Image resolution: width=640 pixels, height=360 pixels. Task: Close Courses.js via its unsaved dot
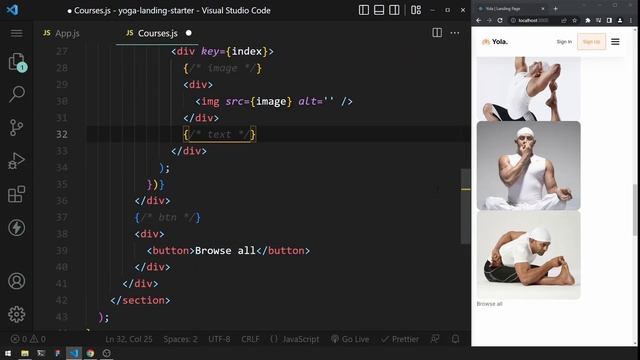(189, 33)
